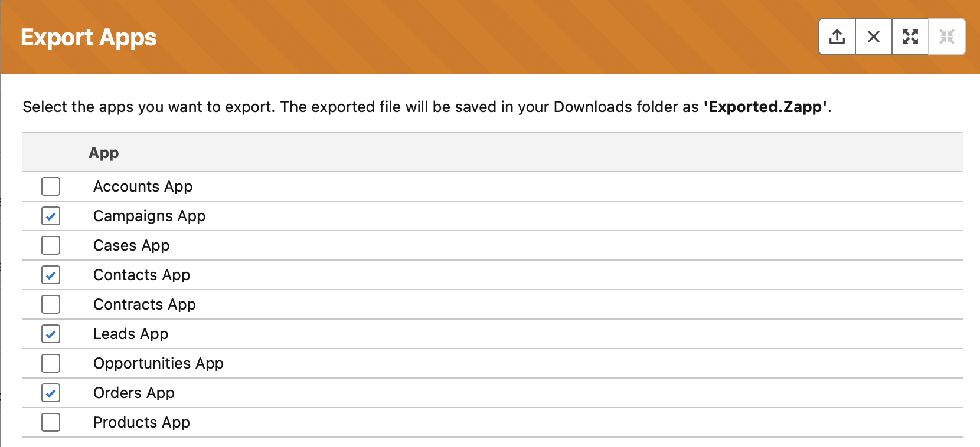Tick the Contracts App checkbox
Screen dimensions: 980x447
51,304
